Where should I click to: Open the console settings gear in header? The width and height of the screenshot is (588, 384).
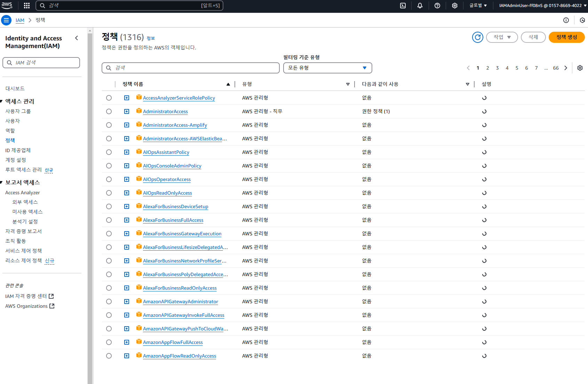(455, 6)
